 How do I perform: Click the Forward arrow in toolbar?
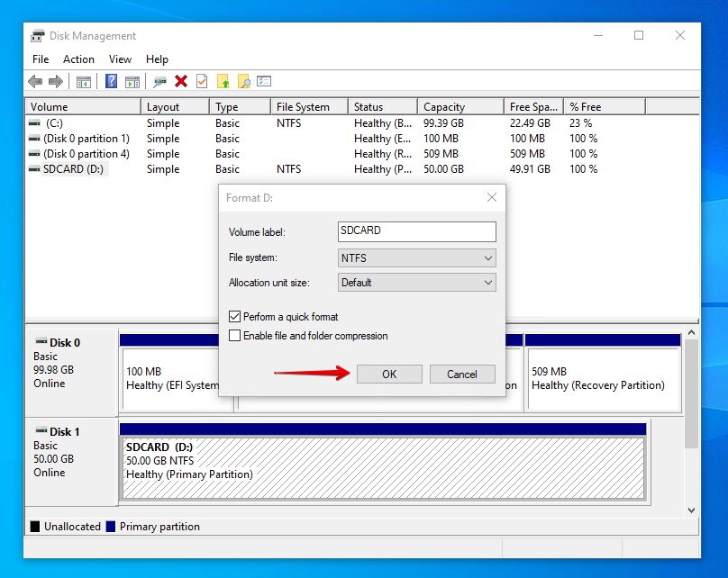(x=56, y=82)
